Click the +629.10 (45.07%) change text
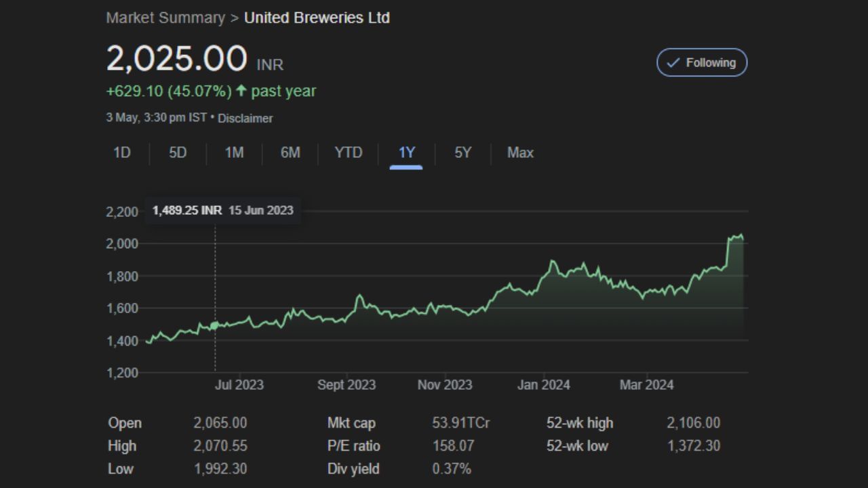Image resolution: width=868 pixels, height=488 pixels. tap(169, 91)
